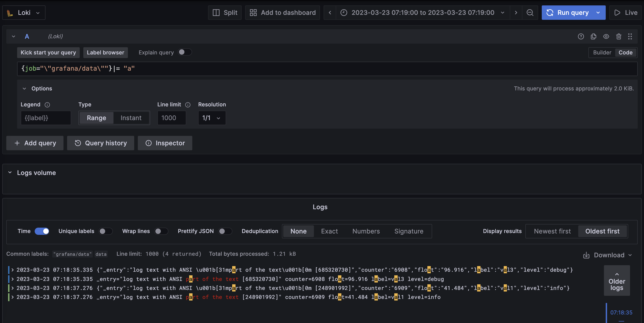Viewport: 644px width, 323px height.
Task: Collapse the Logs volume section
Action: [x=10, y=172]
